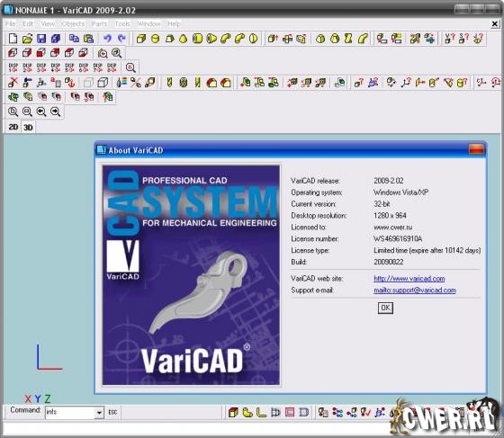Click the Open folder icon

point(27,39)
